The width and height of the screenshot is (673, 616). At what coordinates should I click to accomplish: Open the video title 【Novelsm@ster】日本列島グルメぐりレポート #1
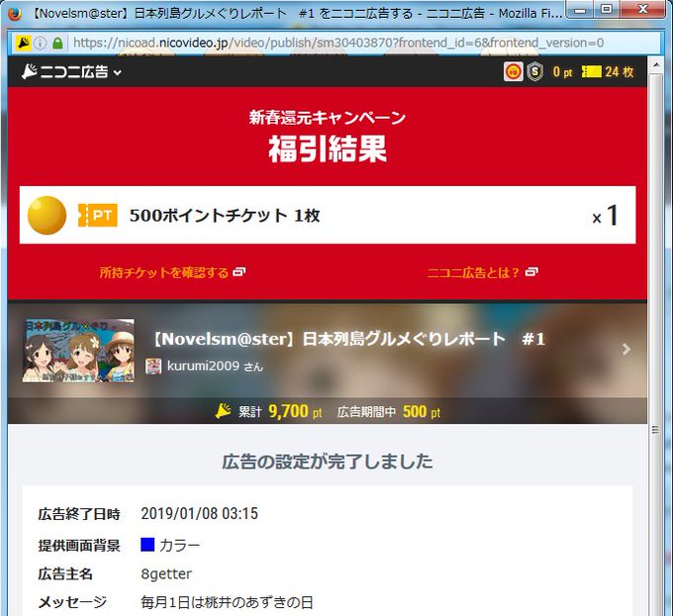[x=347, y=339]
